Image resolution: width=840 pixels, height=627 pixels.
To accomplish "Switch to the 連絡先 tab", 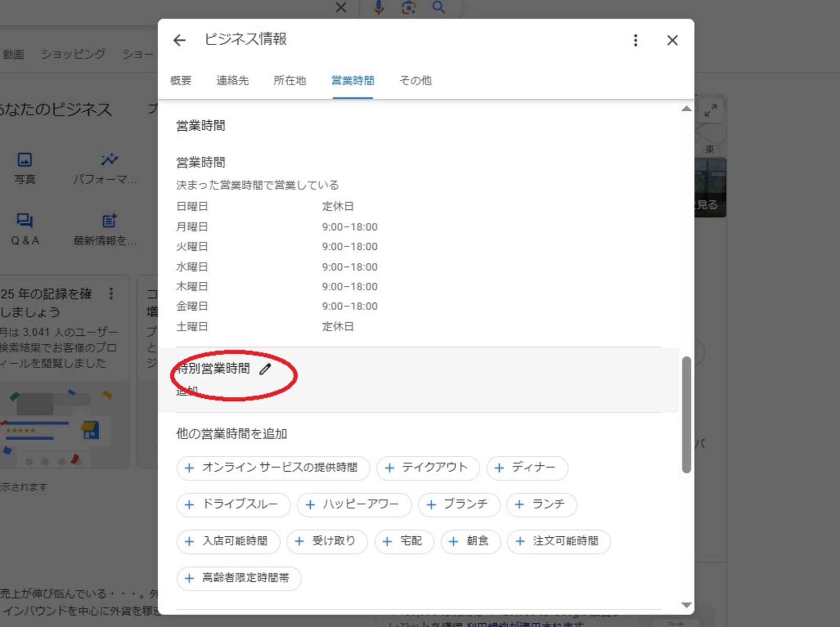I will pos(232,80).
